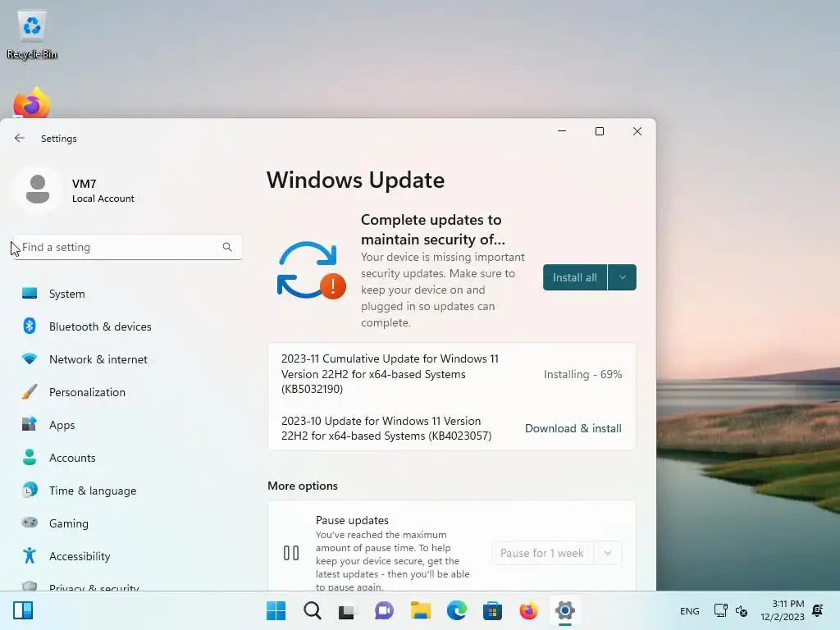Click the Accounts person icon in sidebar

coord(30,457)
